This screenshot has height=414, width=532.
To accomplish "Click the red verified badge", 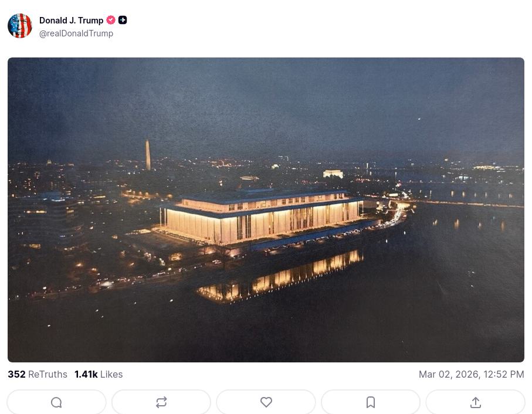I will point(111,21).
